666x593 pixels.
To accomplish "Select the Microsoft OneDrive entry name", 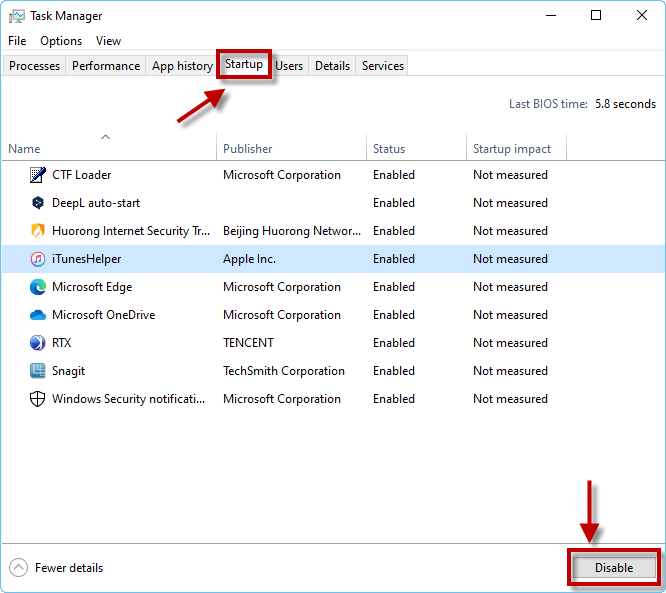I will pos(104,315).
